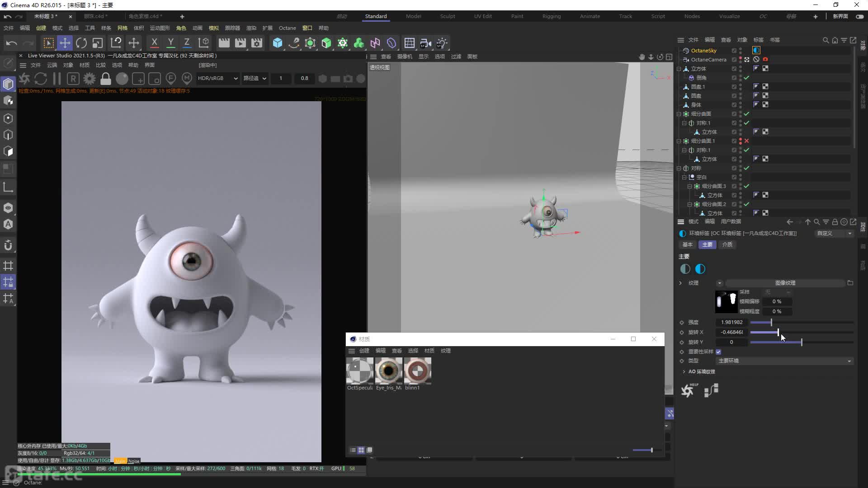The height and width of the screenshot is (488, 868).
Task: Click the clay mode sphere icon
Action: [x=122, y=79]
